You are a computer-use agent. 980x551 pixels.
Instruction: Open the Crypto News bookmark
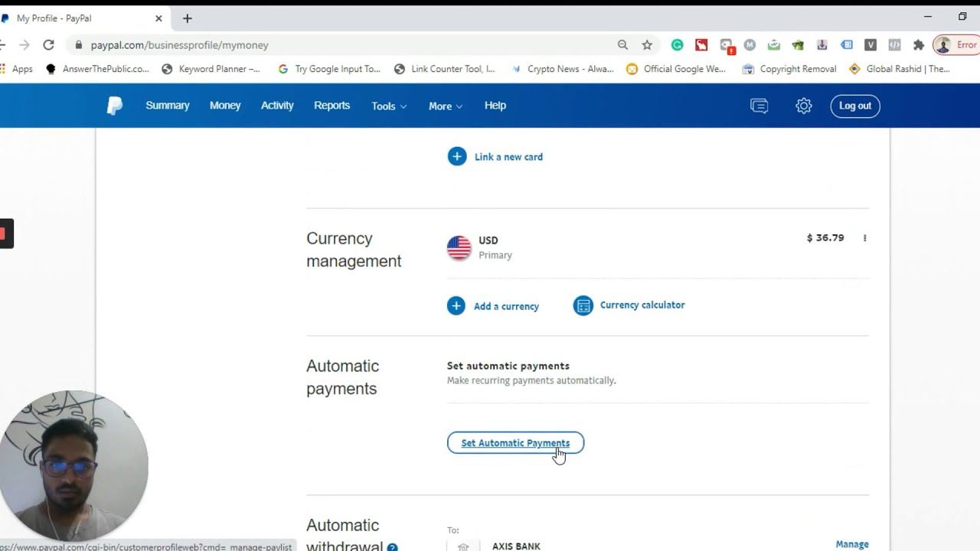pos(562,69)
